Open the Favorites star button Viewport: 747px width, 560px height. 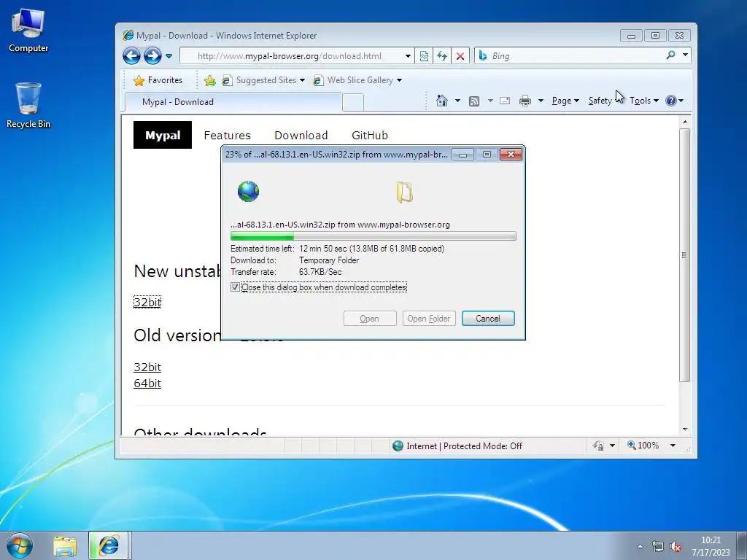pyautogui.click(x=158, y=80)
